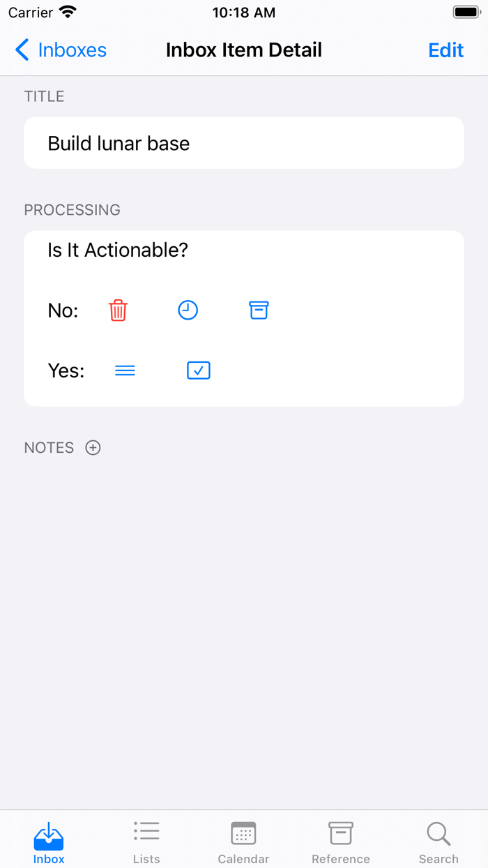Tap the "Inbox Item Detail" heading
This screenshot has width=488, height=868.
[x=244, y=50]
